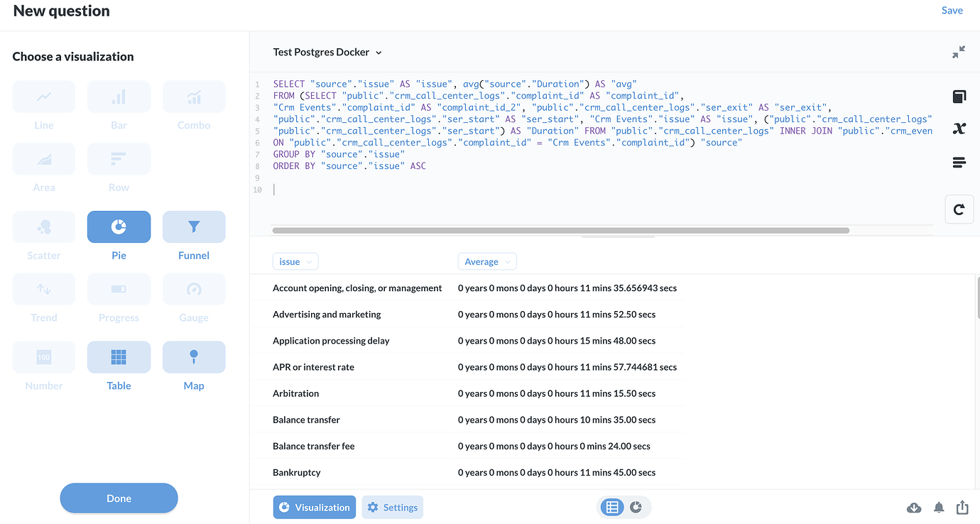Open the data reference book panel

[959, 96]
